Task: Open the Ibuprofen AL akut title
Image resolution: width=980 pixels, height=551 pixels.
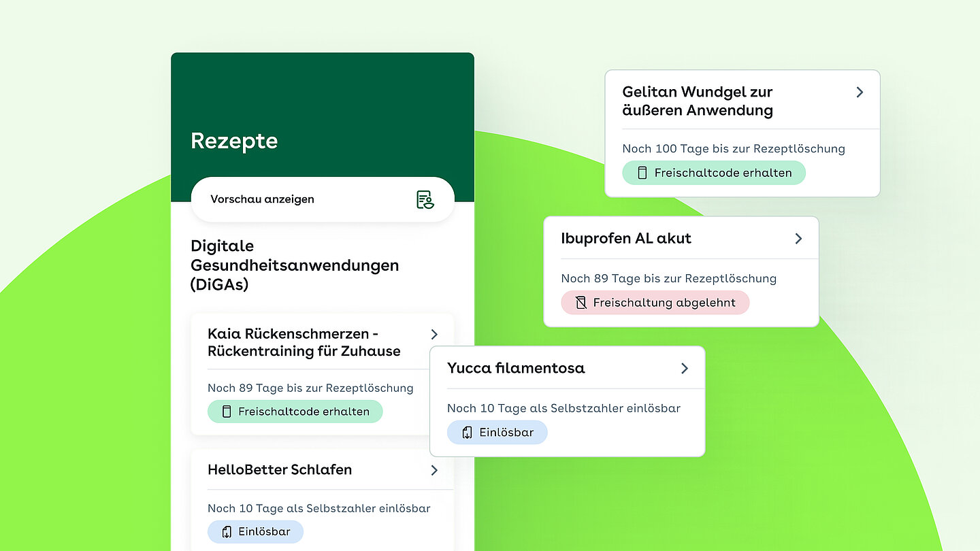Action: pos(625,239)
